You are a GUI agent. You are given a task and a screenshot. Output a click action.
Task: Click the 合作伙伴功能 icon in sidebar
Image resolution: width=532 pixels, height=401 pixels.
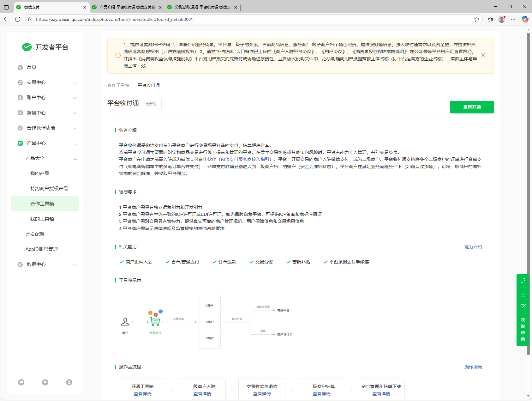pyautogui.click(x=20, y=128)
